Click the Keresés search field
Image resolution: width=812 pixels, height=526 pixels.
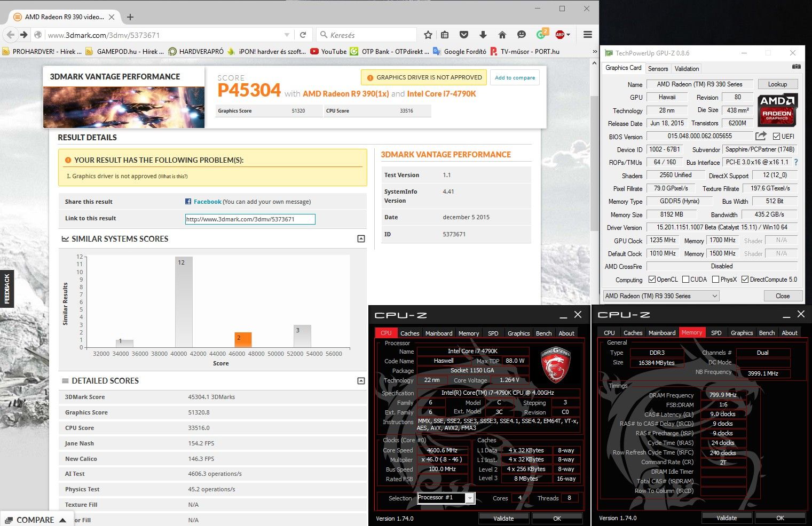[x=366, y=35]
